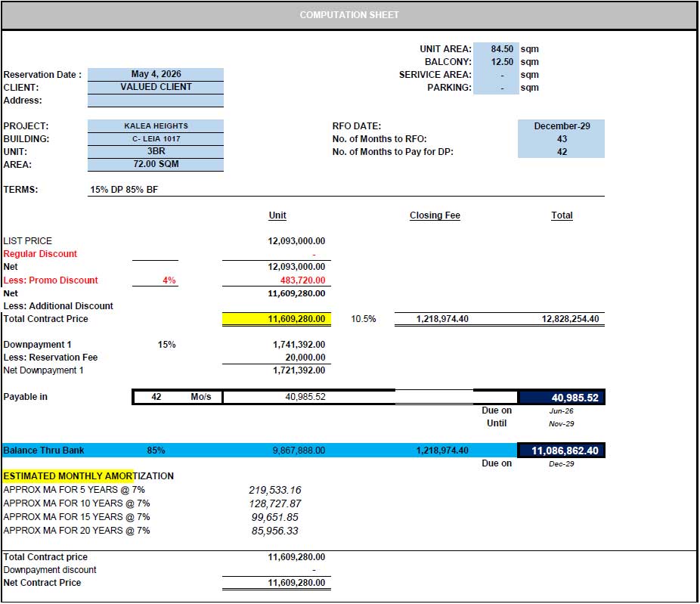Click the 3BR unit type cell

pos(156,152)
